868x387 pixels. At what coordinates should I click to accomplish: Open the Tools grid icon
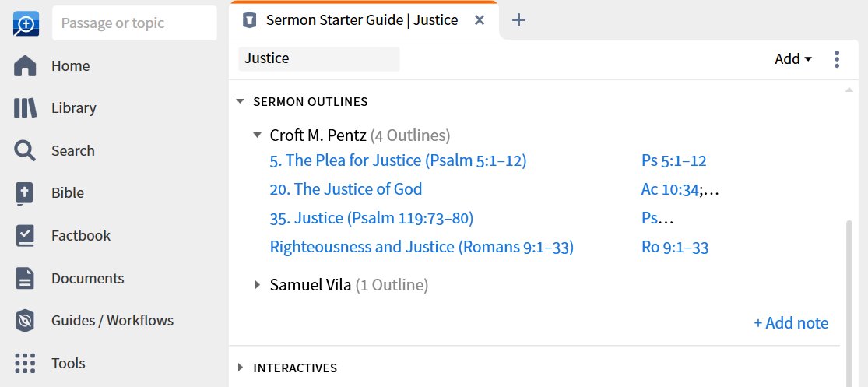click(25, 363)
